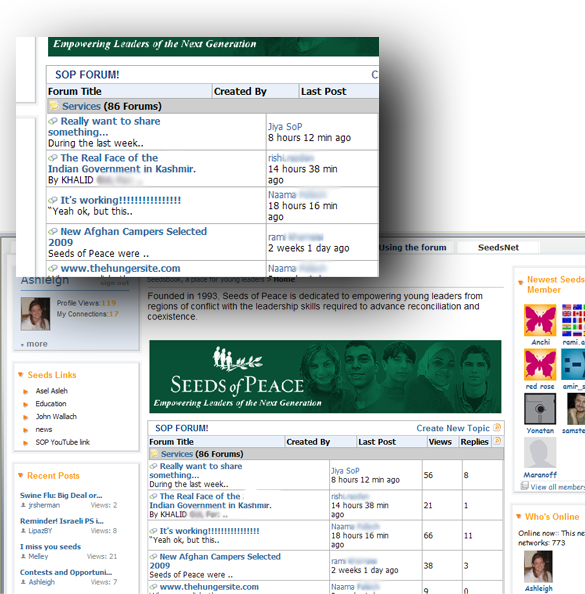Click 'New Afghan Campers Selected' in zoomed overlay
Image resolution: width=585 pixels, height=594 pixels.
pos(127,237)
